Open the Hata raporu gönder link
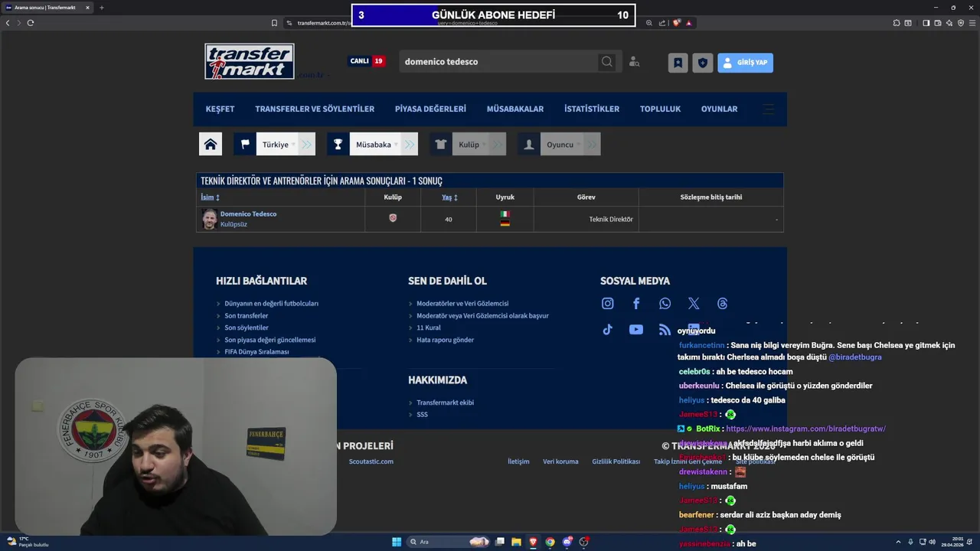The width and height of the screenshot is (980, 551). click(445, 340)
